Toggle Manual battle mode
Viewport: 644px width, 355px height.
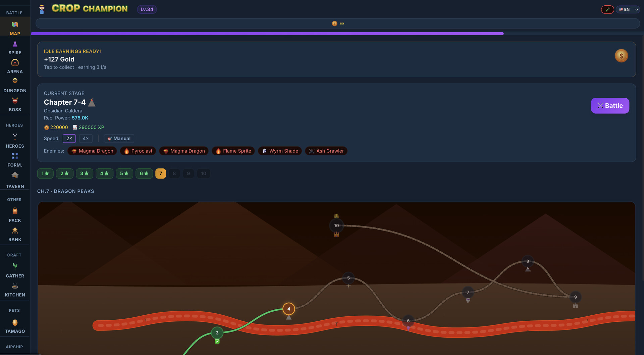119,139
